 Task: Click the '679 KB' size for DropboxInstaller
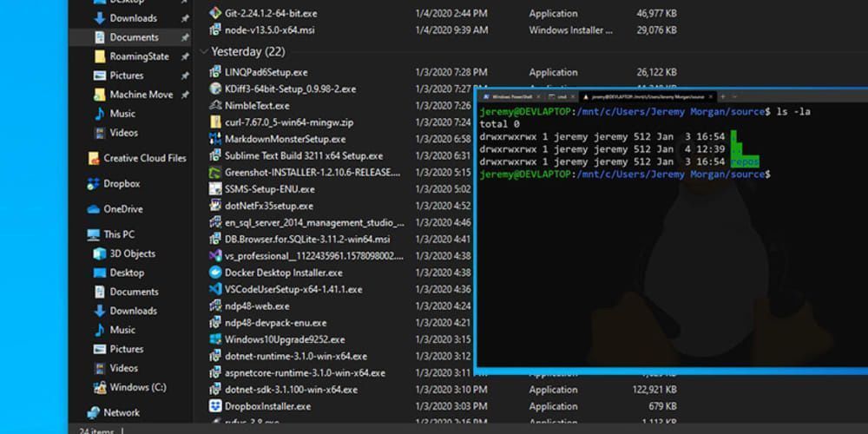click(662, 406)
